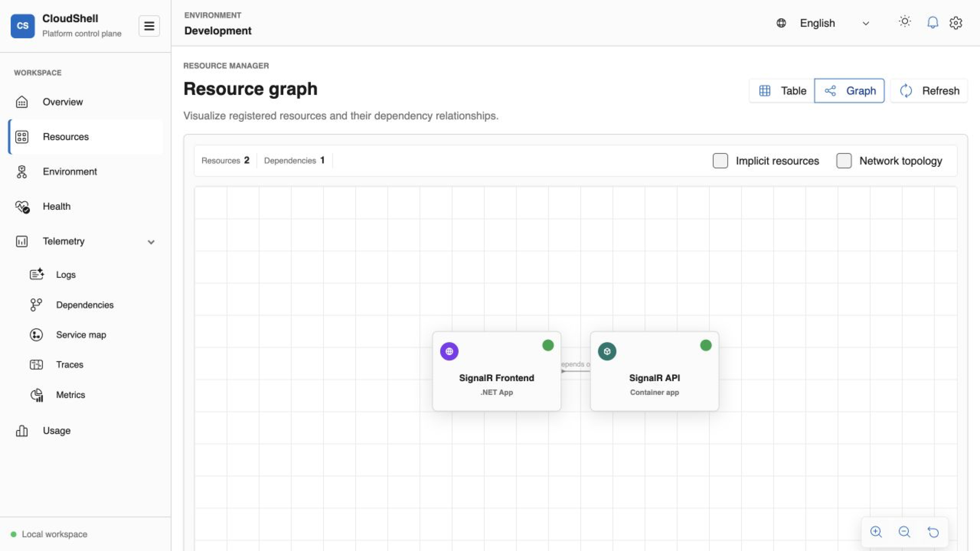Image resolution: width=980 pixels, height=551 pixels.
Task: Click the Resource graph heading
Action: click(x=250, y=89)
